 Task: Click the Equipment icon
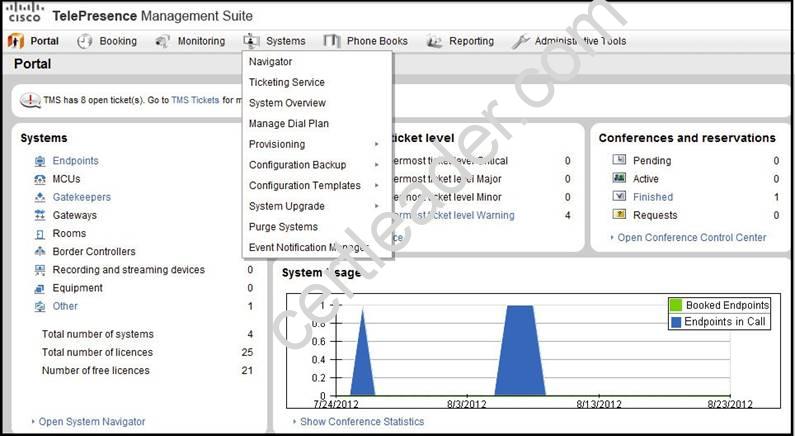(40, 288)
